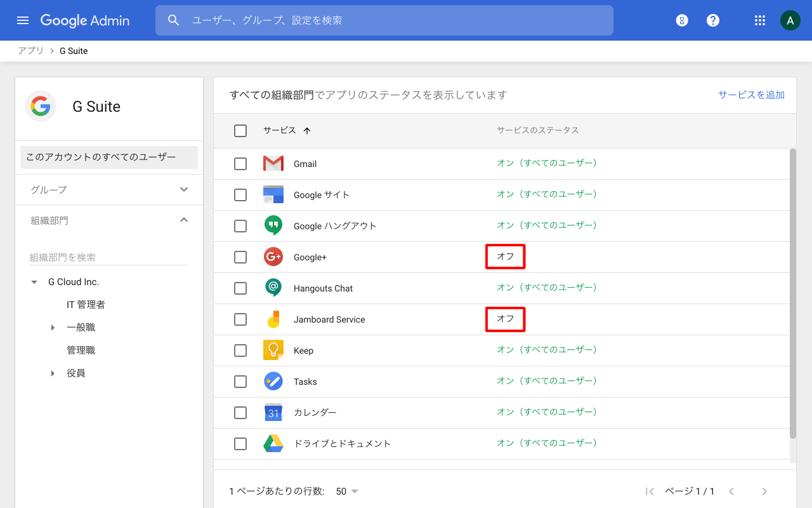The width and height of the screenshot is (812, 508).
Task: Click the Google+ icon
Action: [273, 257]
